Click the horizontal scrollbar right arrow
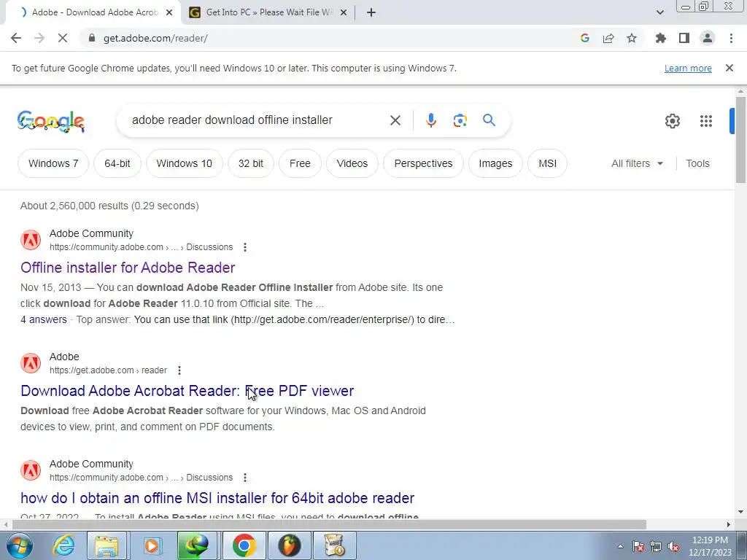This screenshot has width=747, height=560. pyautogui.click(x=729, y=525)
